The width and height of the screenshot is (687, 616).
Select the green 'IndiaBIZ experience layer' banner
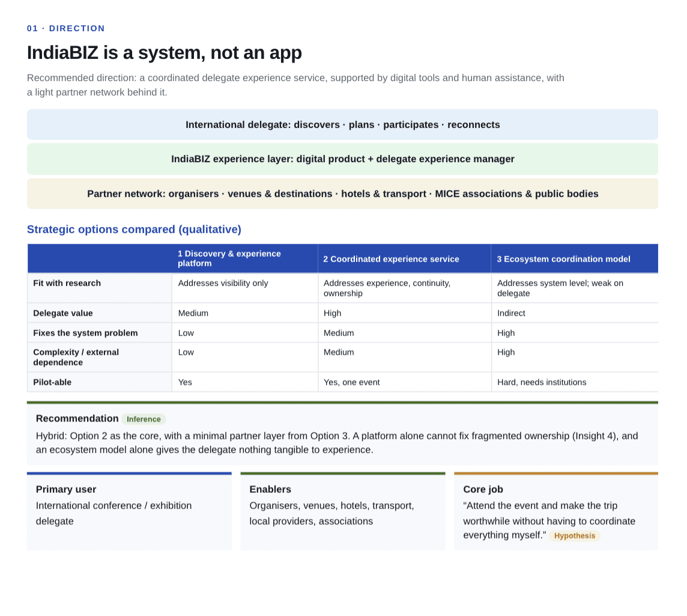click(x=343, y=159)
